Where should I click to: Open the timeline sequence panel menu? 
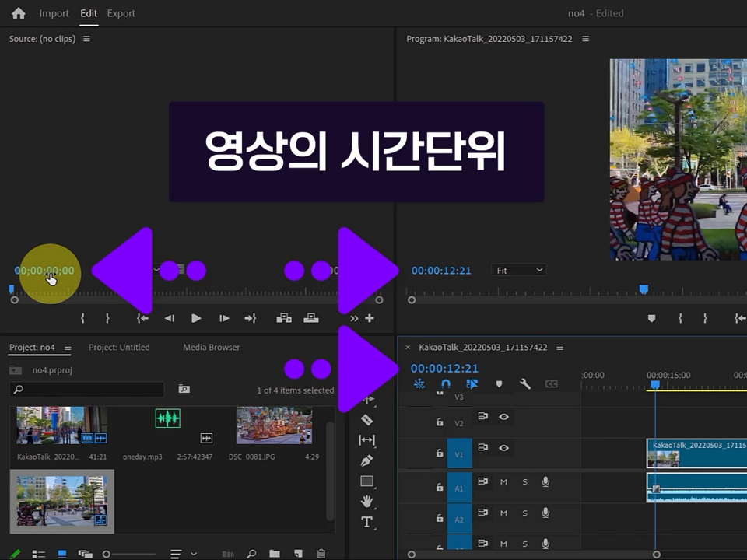click(x=559, y=347)
